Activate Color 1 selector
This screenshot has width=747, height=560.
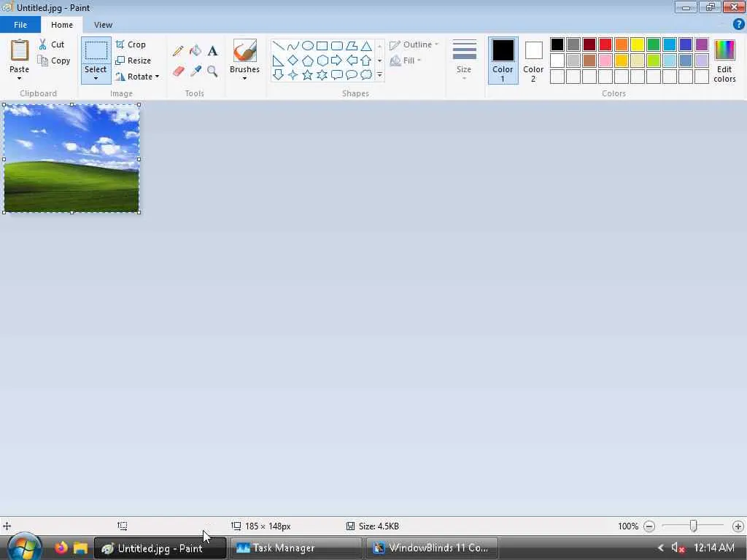[x=503, y=61]
